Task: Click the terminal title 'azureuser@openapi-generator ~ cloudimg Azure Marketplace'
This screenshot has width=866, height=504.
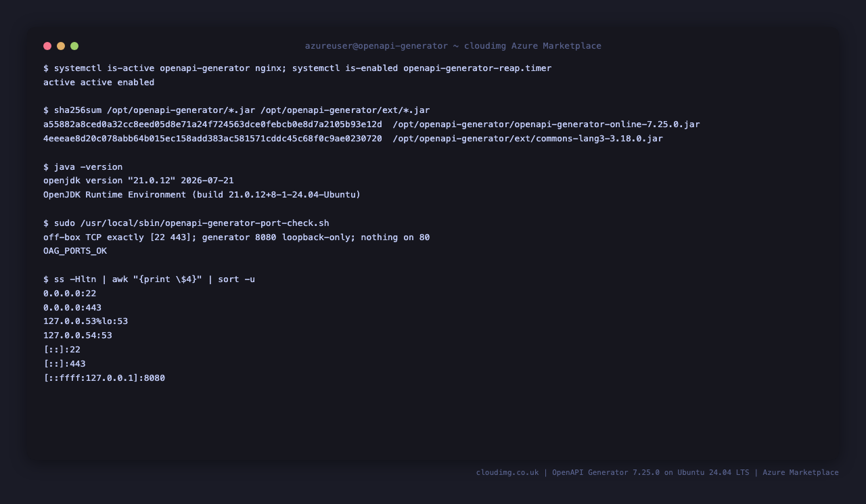Action: click(x=453, y=46)
